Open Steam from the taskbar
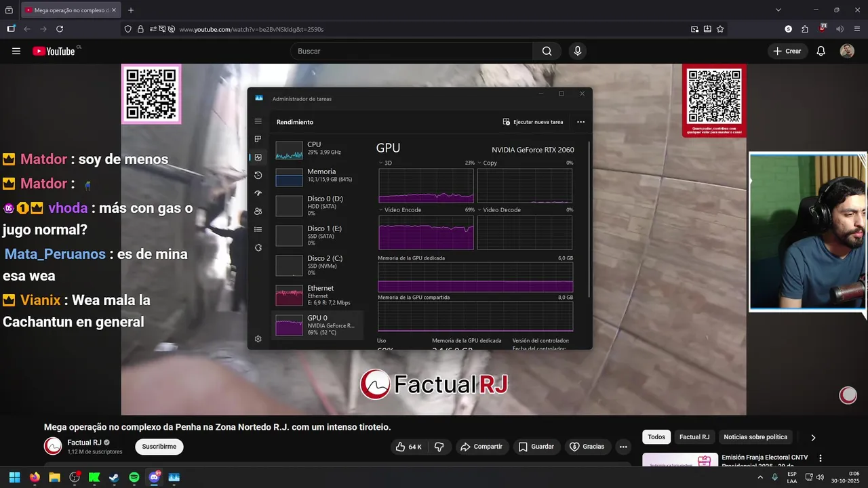Image resolution: width=868 pixels, height=488 pixels. point(114,477)
